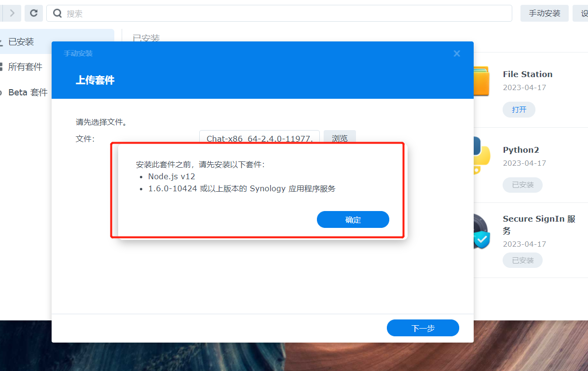The width and height of the screenshot is (588, 371).
Task: Click the 下一步 next button
Action: [x=423, y=328]
